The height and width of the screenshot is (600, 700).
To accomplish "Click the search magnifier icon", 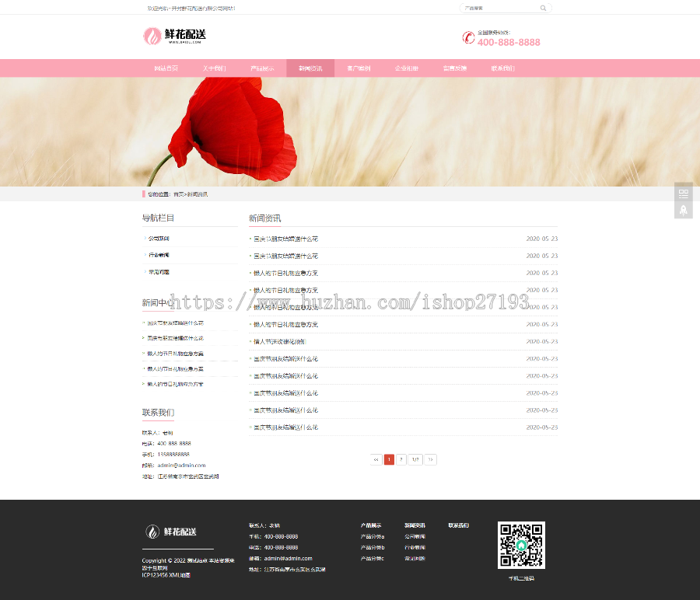I will pyautogui.click(x=543, y=8).
